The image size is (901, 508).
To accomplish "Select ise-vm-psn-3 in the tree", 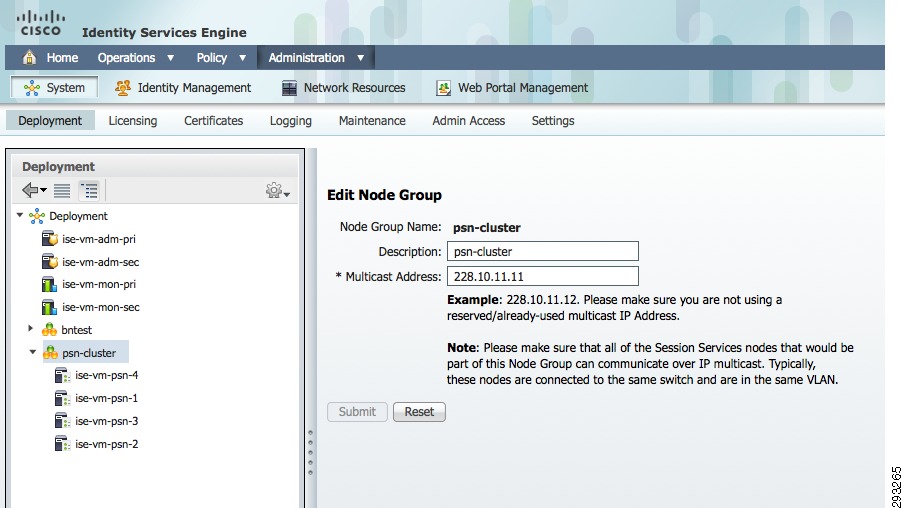I will click(x=106, y=421).
